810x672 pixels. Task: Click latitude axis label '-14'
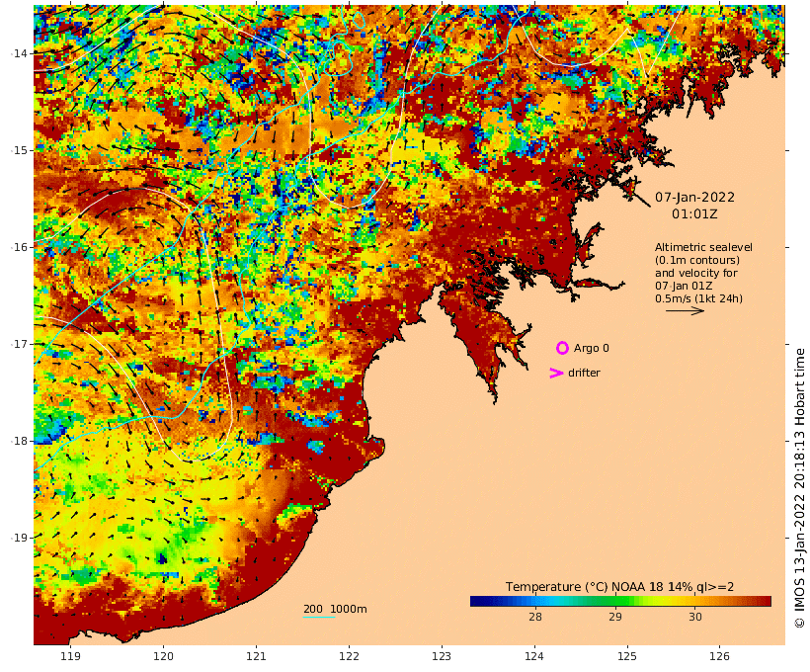tap(19, 53)
